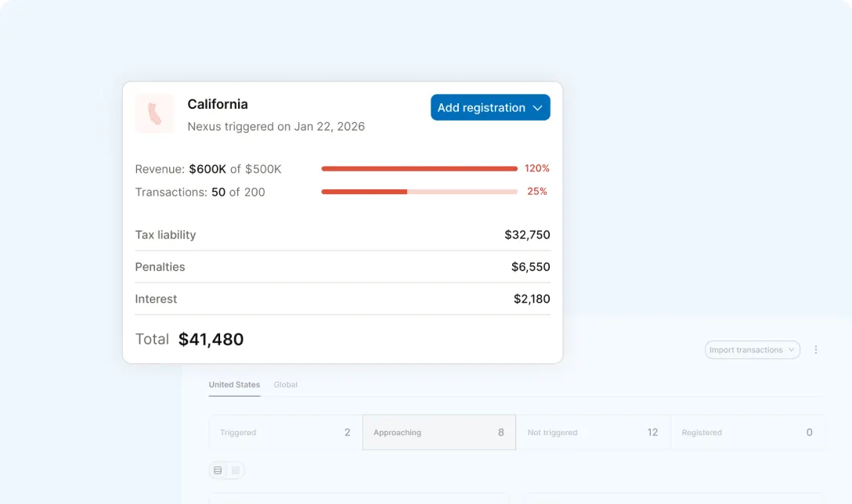The height and width of the screenshot is (504, 852).
Task: Click the Total value $41,480
Action: click(x=211, y=339)
